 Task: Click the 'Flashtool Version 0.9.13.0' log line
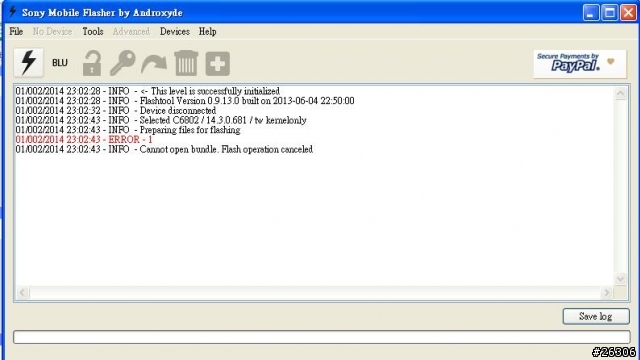[185, 101]
